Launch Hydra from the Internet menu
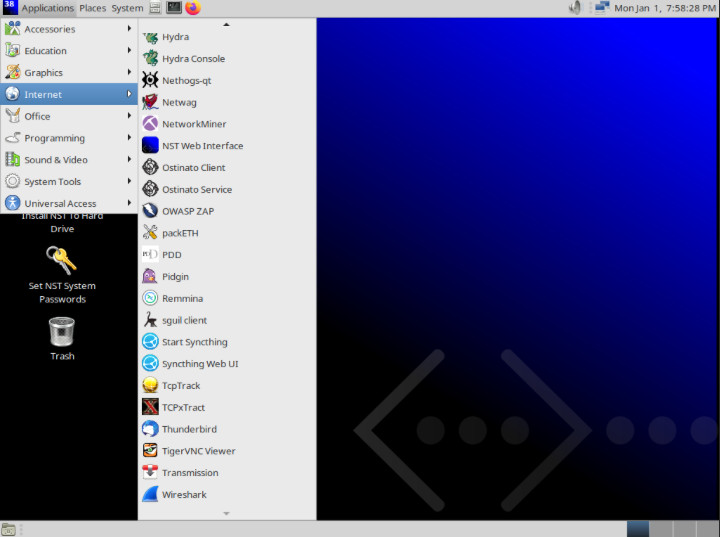The height and width of the screenshot is (537, 720). click(x=227, y=37)
